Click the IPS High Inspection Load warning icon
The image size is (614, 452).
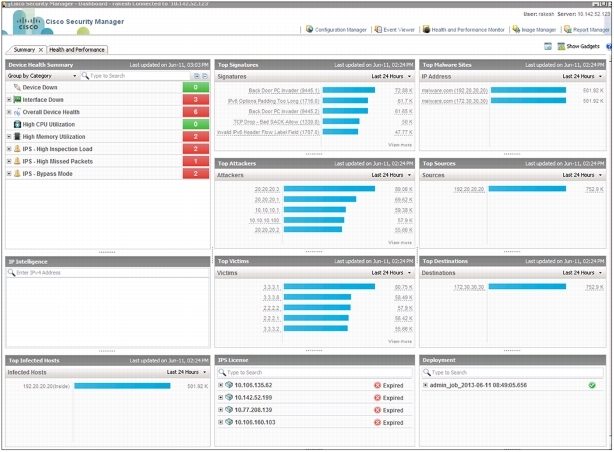(17, 149)
